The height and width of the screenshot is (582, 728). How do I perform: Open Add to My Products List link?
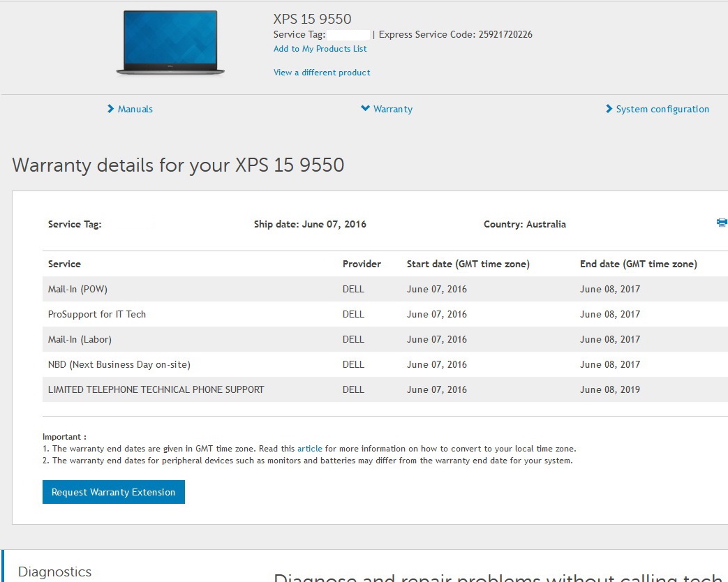click(x=320, y=49)
